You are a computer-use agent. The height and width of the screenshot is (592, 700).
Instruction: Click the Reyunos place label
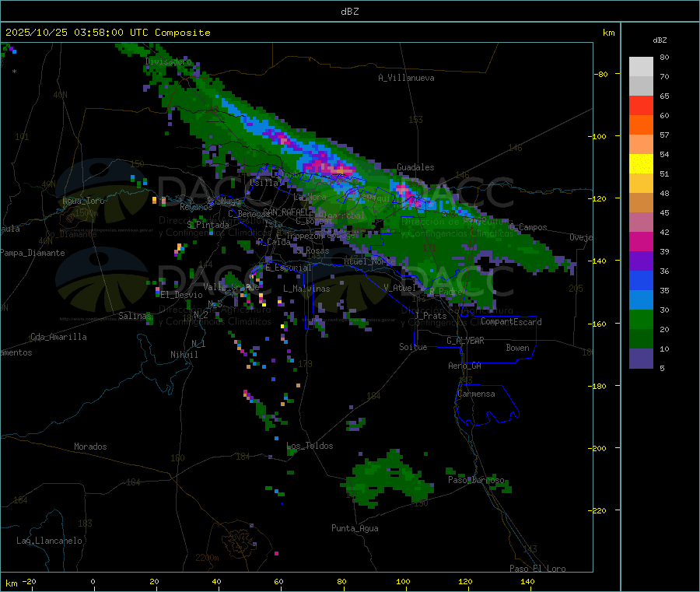[196, 207]
